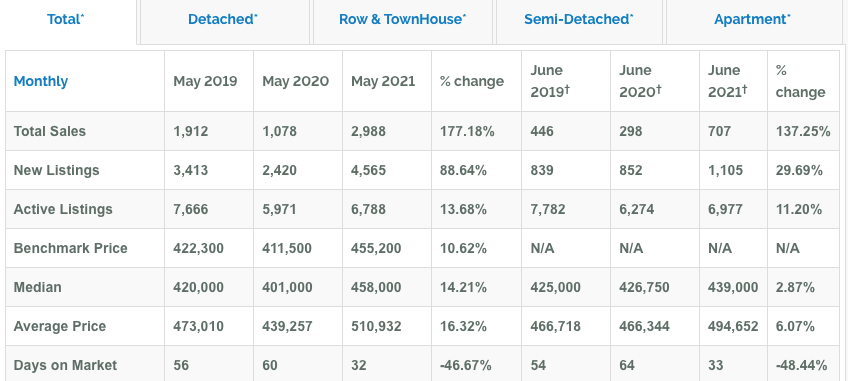Select the Active Listings row label
848x381 pixels.
[63, 209]
